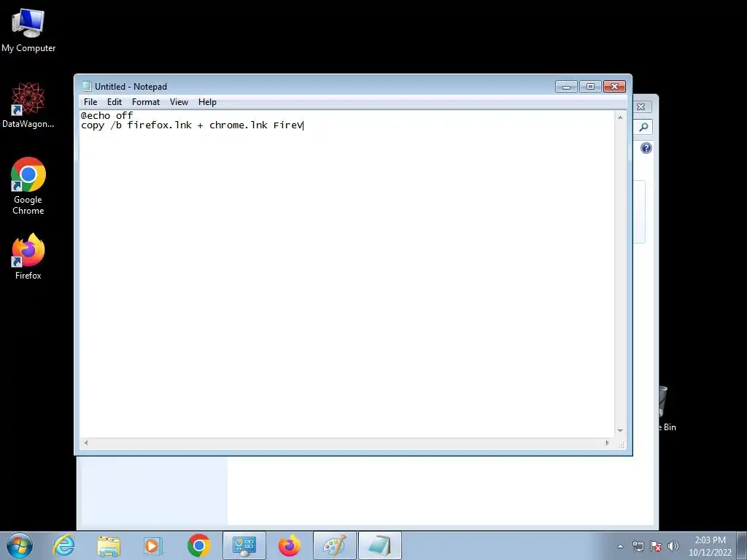
Task: Click the network tray icon
Action: coord(638,546)
